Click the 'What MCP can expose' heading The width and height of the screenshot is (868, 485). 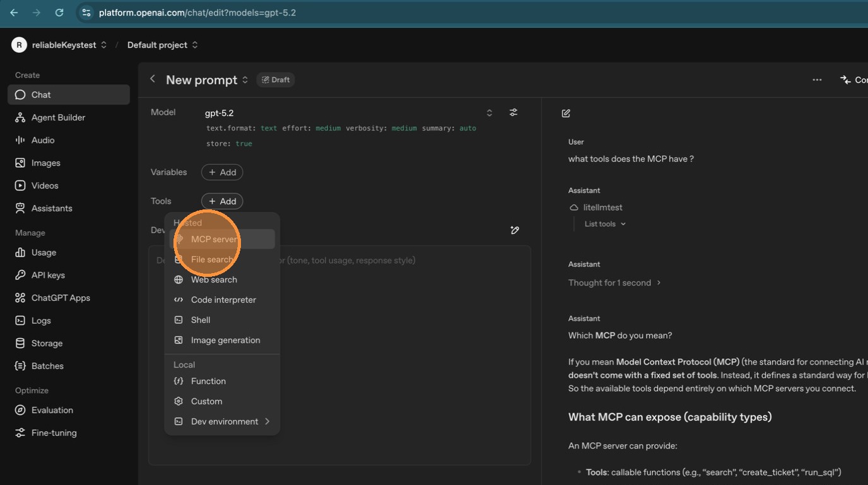(x=670, y=417)
